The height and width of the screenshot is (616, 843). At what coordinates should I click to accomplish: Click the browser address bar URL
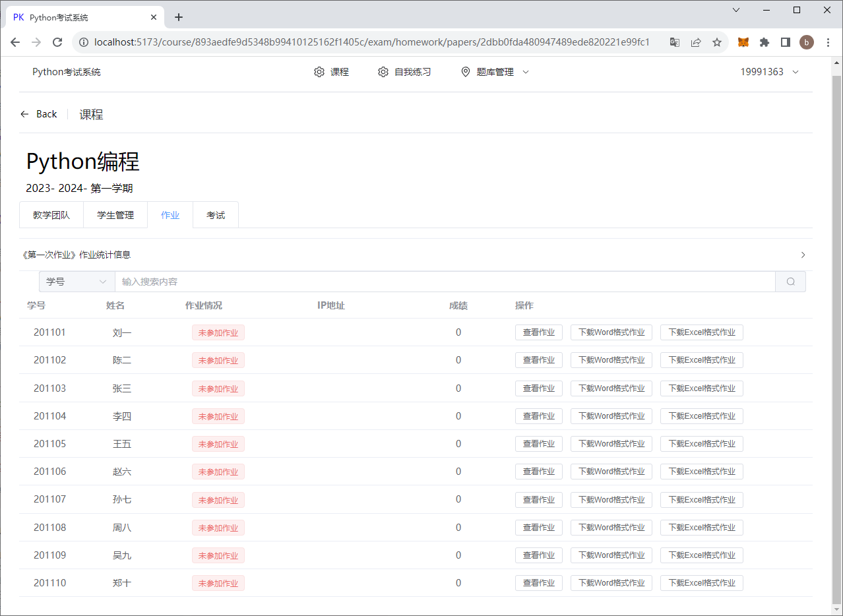coord(372,42)
